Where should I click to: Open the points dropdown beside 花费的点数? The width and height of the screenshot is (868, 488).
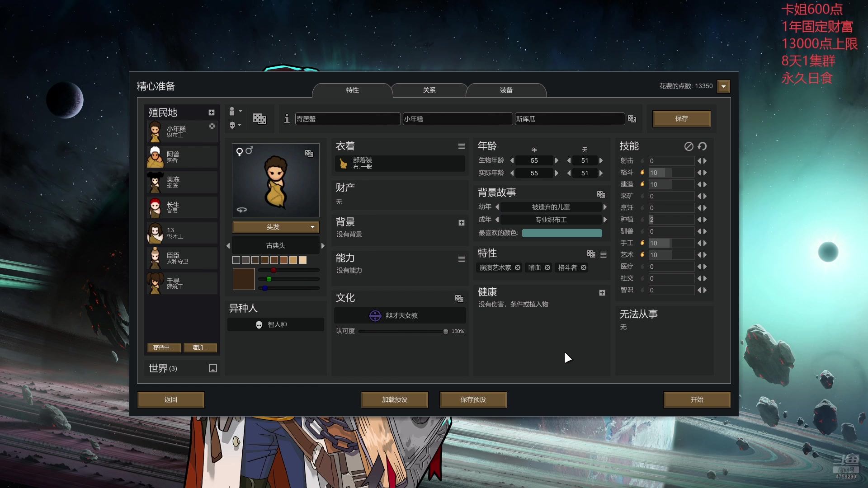(x=724, y=86)
